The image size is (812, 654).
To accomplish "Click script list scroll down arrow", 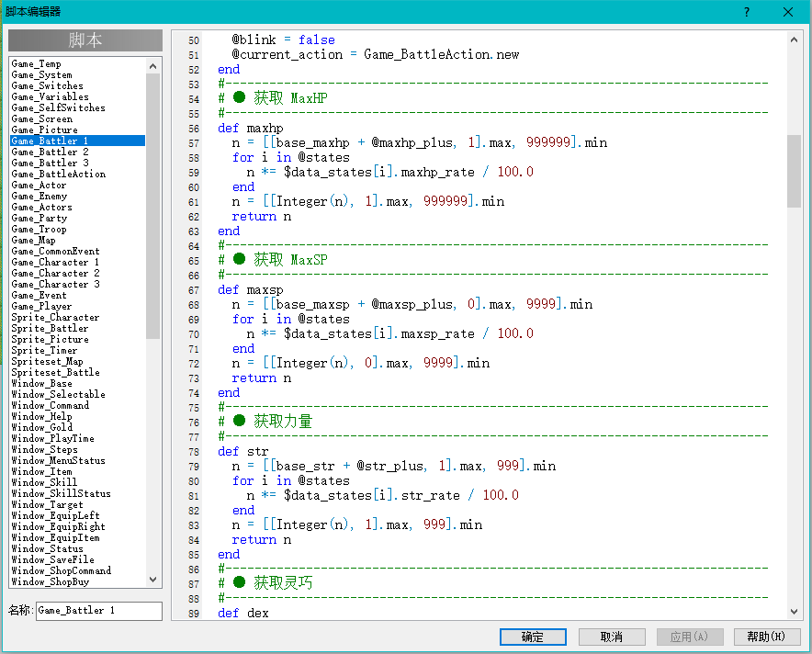I will (x=152, y=580).
